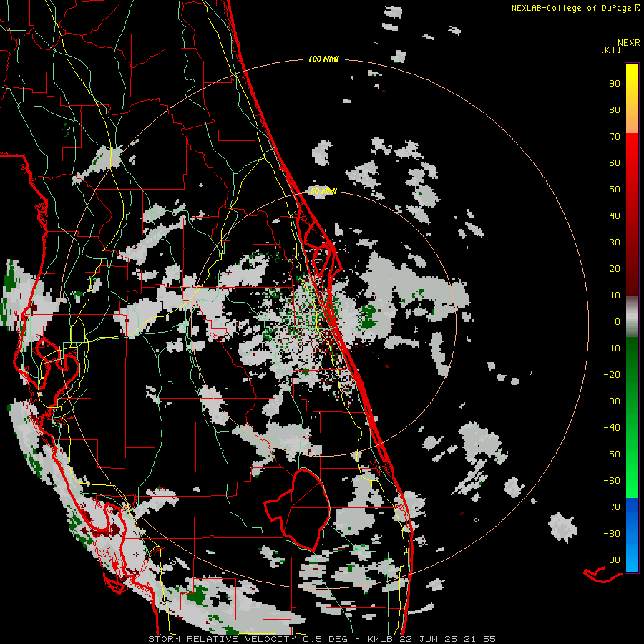
Task: Click the 30 value on the velocity scale
Action: click(615, 243)
